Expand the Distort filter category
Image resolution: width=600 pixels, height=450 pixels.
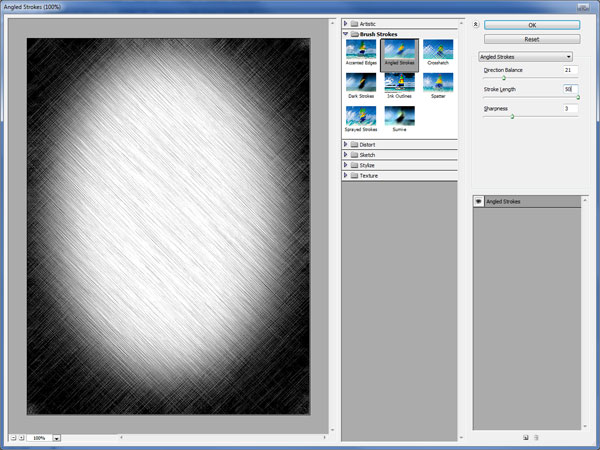click(x=346, y=144)
